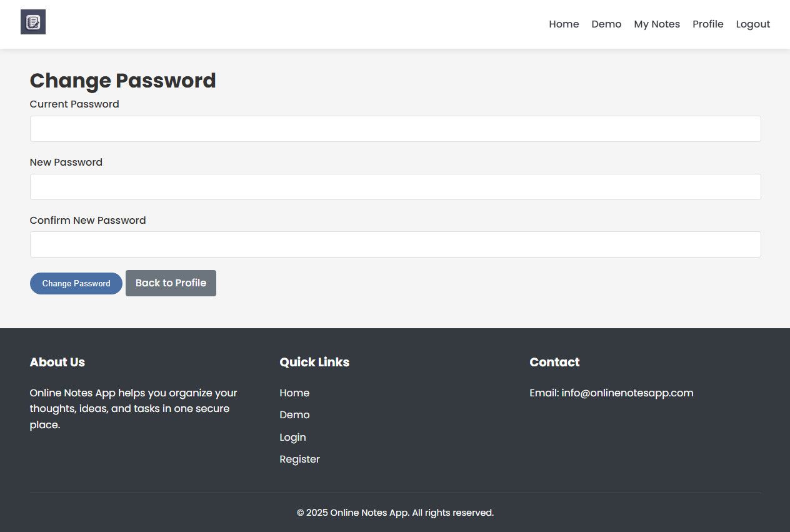
Task: Click Login in footer Quick Links
Action: click(292, 437)
